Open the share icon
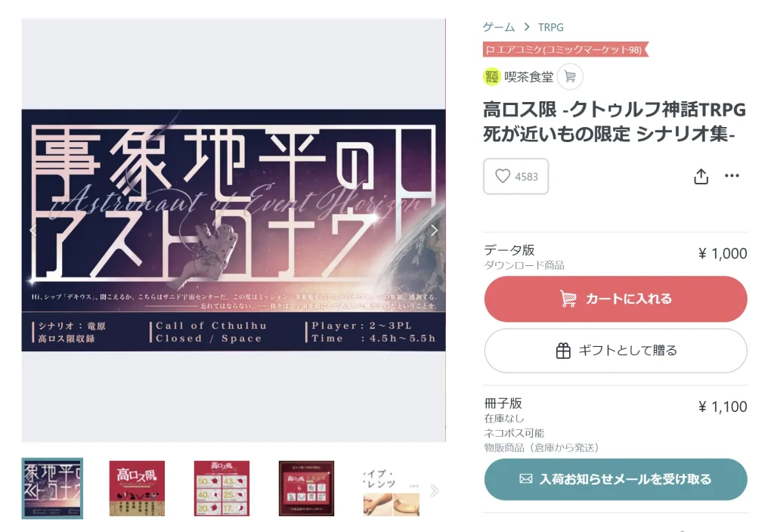The height and width of the screenshot is (532, 774). [x=701, y=176]
